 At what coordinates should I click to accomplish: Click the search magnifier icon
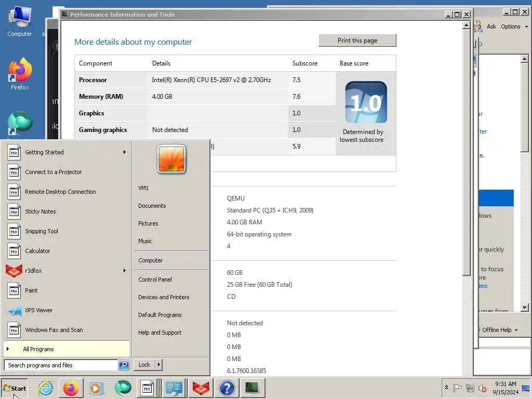[124, 365]
